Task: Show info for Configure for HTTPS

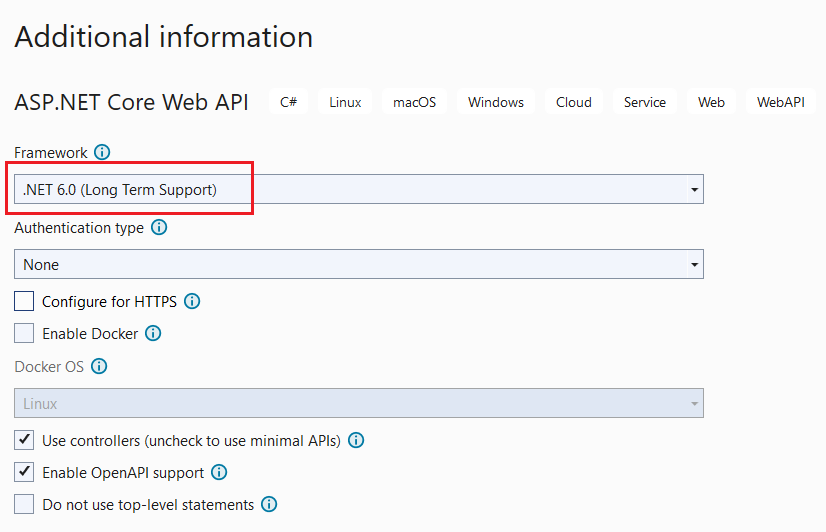Action: (x=193, y=301)
